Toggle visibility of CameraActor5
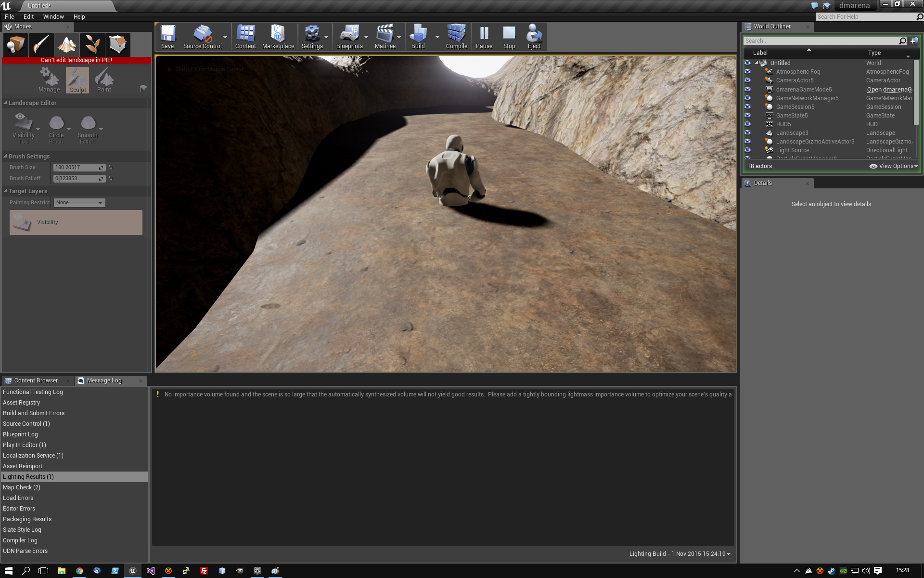This screenshot has width=924, height=578. coord(747,80)
